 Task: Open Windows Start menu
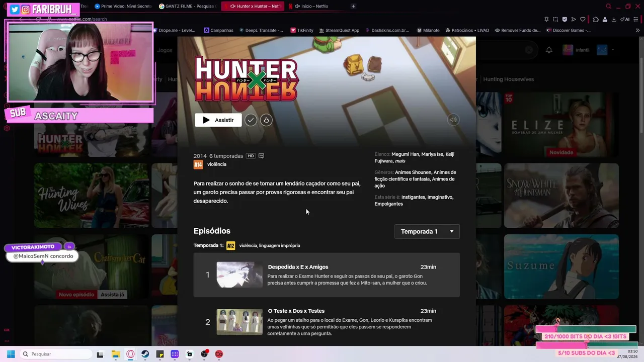(11, 354)
